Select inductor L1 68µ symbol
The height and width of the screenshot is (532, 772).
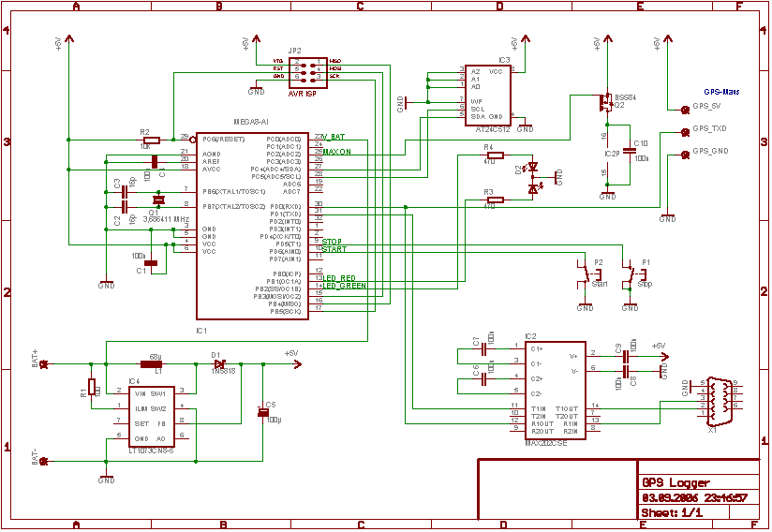151,364
